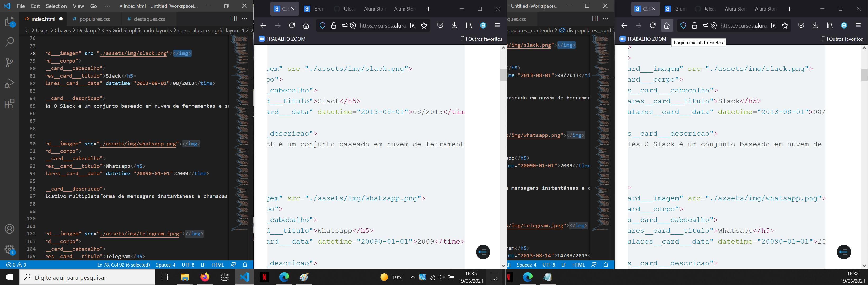Open Search in the VS Code activity bar
This screenshot has height=285, width=868.
coord(10,42)
